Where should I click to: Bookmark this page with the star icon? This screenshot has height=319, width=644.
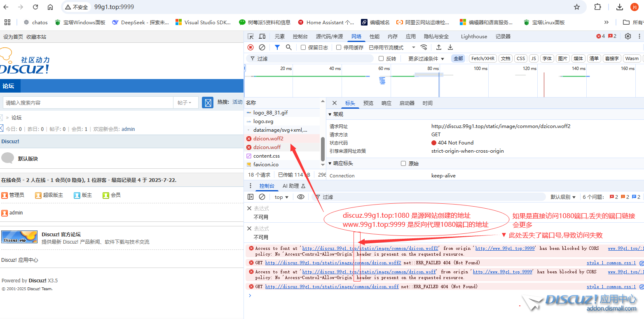pyautogui.click(x=577, y=7)
